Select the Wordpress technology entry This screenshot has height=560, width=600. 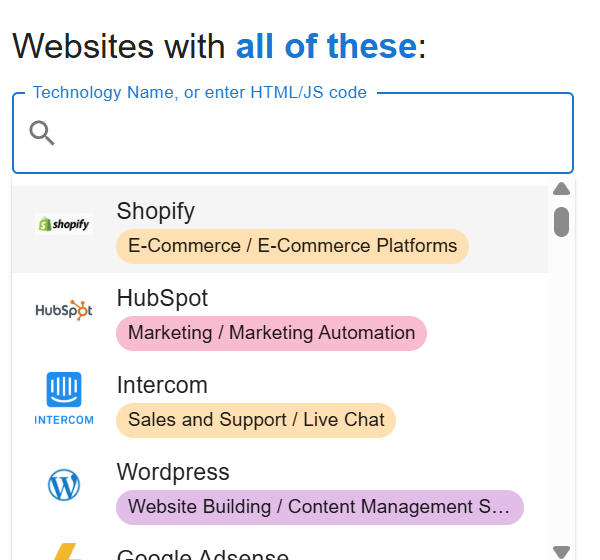tap(173, 472)
